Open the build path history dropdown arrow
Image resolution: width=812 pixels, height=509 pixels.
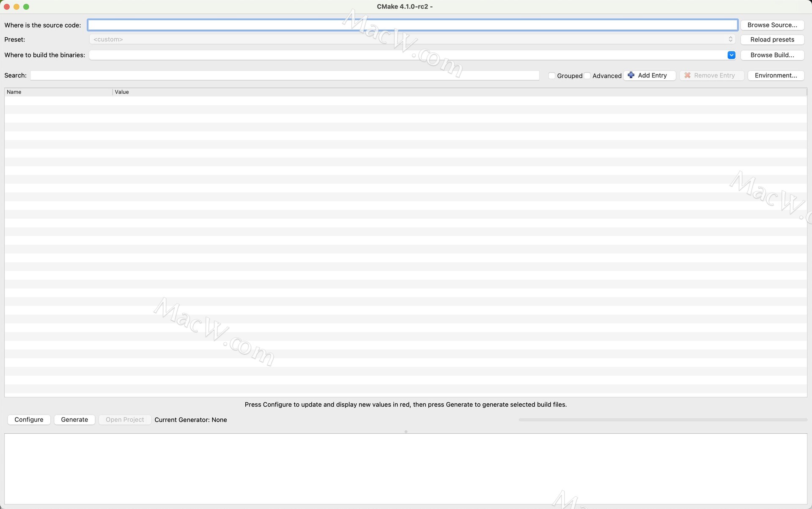(x=731, y=55)
